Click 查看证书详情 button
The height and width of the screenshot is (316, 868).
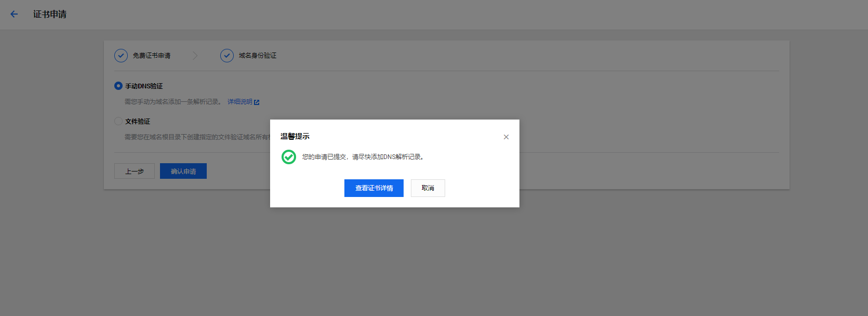374,188
